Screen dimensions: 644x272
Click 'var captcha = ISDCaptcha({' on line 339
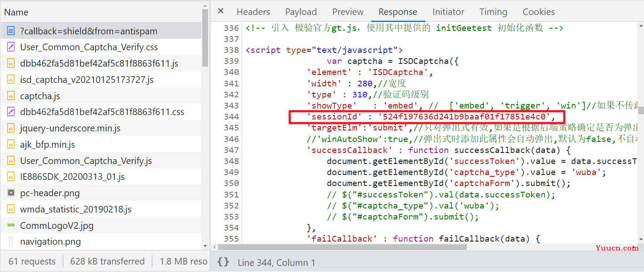pyautogui.click(x=393, y=61)
